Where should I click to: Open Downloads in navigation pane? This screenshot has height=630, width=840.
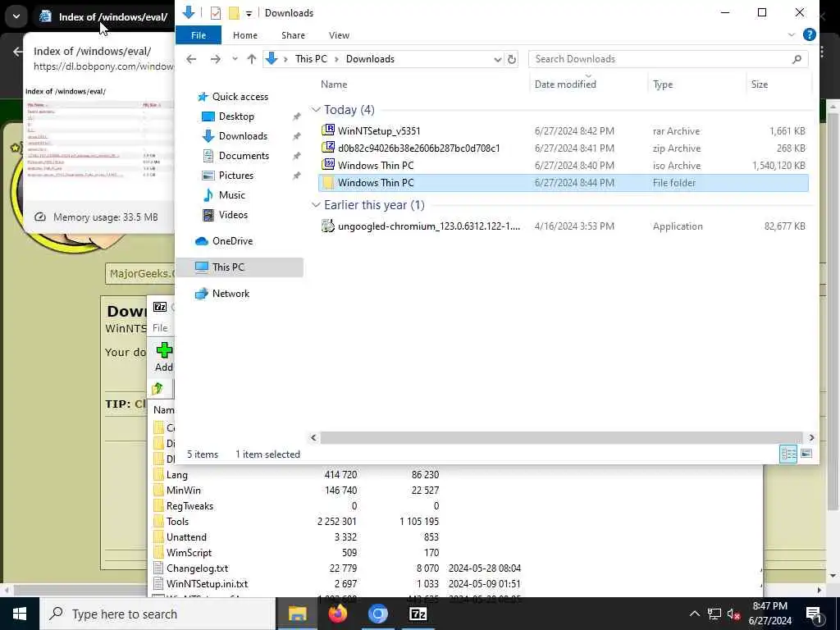coord(243,136)
